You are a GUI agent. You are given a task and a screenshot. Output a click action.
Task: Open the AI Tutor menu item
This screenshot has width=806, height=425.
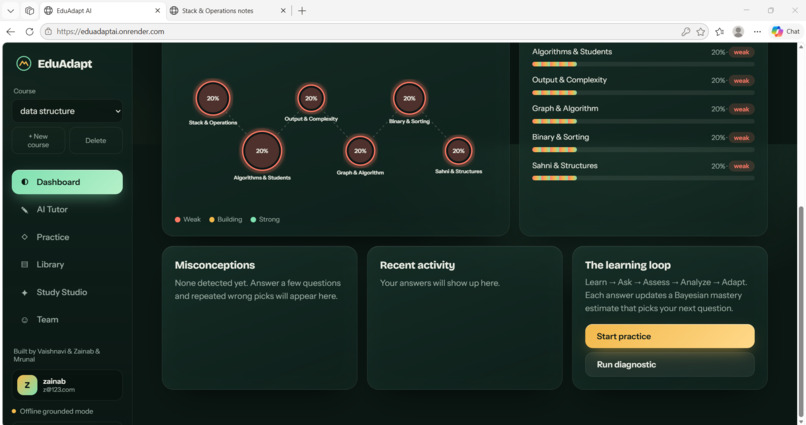(67, 210)
